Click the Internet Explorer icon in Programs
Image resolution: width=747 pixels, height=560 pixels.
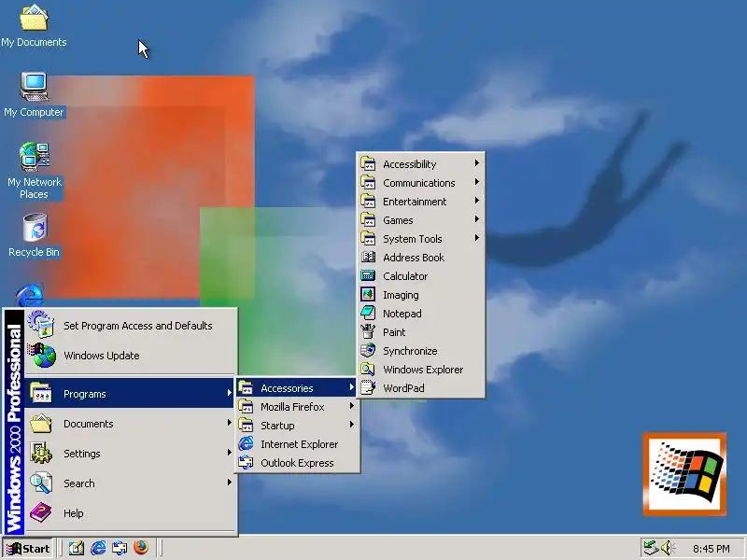click(246, 444)
